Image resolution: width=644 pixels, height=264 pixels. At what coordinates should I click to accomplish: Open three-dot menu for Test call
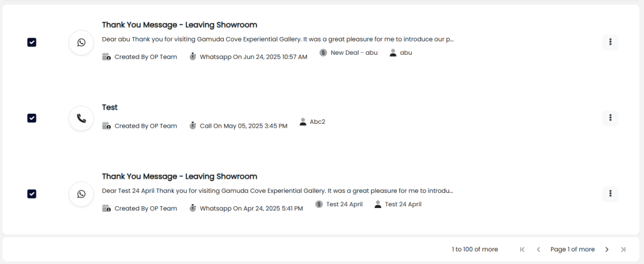tap(610, 118)
